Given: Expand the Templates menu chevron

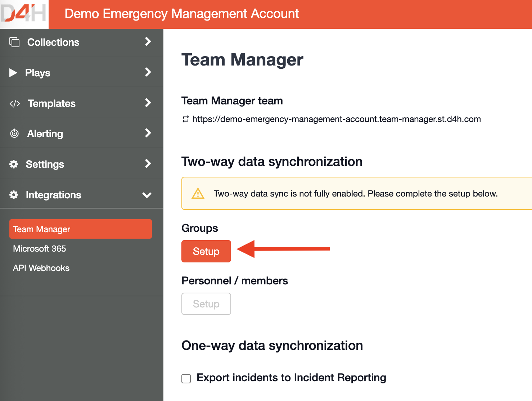Looking at the screenshot, I should point(148,103).
